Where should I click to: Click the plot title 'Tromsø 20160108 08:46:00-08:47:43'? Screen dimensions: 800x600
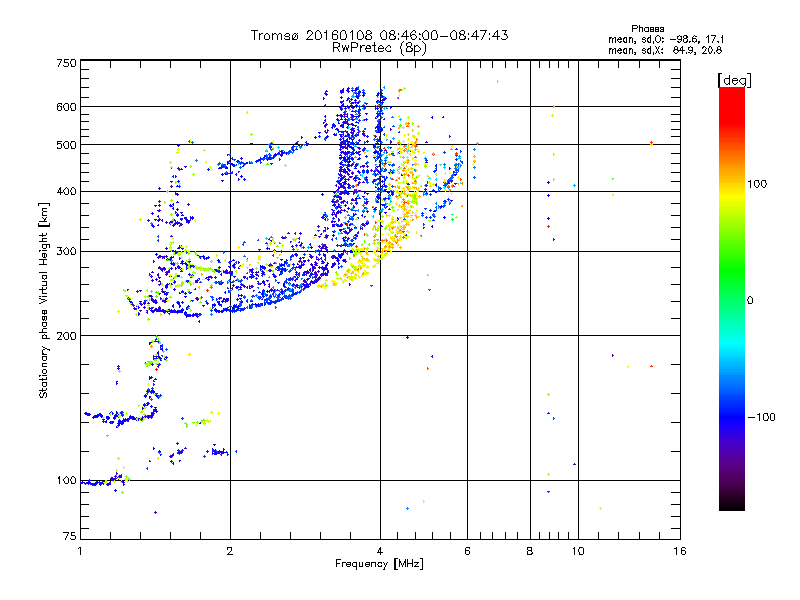[x=379, y=35]
